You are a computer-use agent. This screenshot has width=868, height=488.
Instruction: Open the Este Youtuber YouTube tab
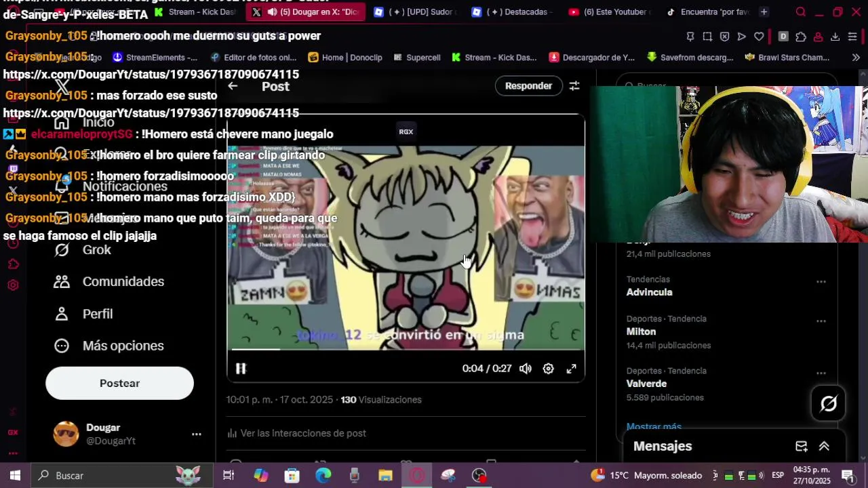pyautogui.click(x=610, y=12)
